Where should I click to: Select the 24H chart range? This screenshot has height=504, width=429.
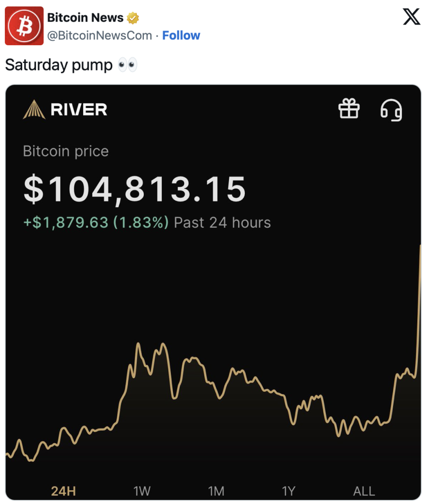pos(64,491)
